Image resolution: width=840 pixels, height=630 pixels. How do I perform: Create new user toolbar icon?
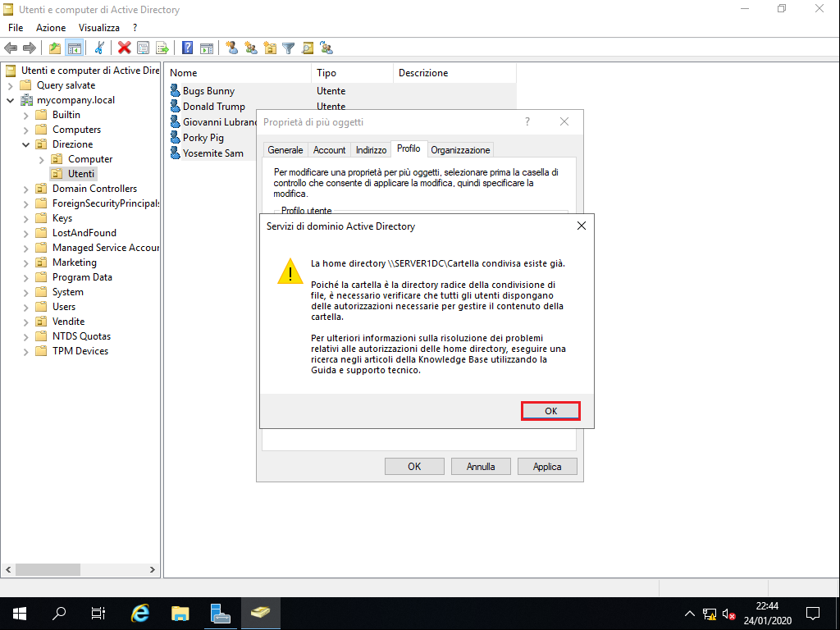[x=231, y=48]
